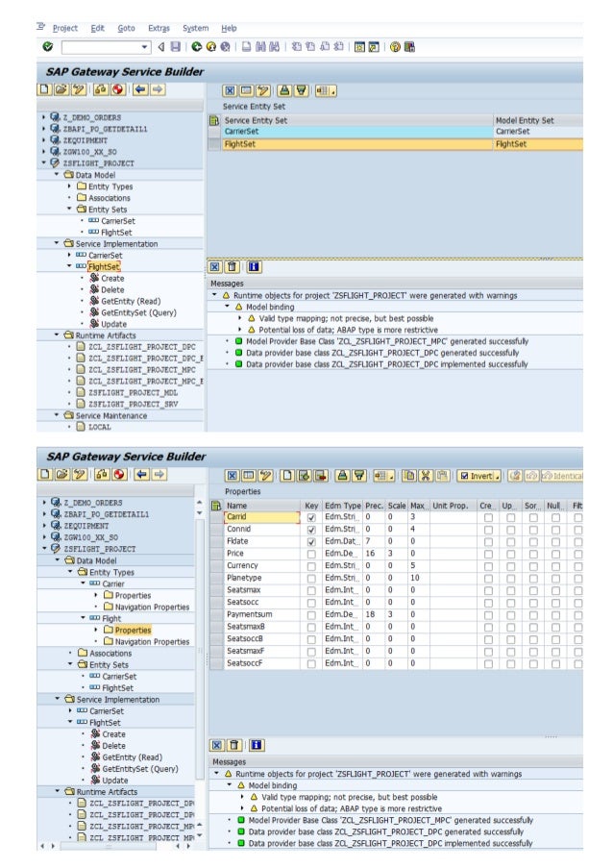Toggle the Key checkbox for Price row
Screen dimensions: 613x868
click(x=311, y=554)
